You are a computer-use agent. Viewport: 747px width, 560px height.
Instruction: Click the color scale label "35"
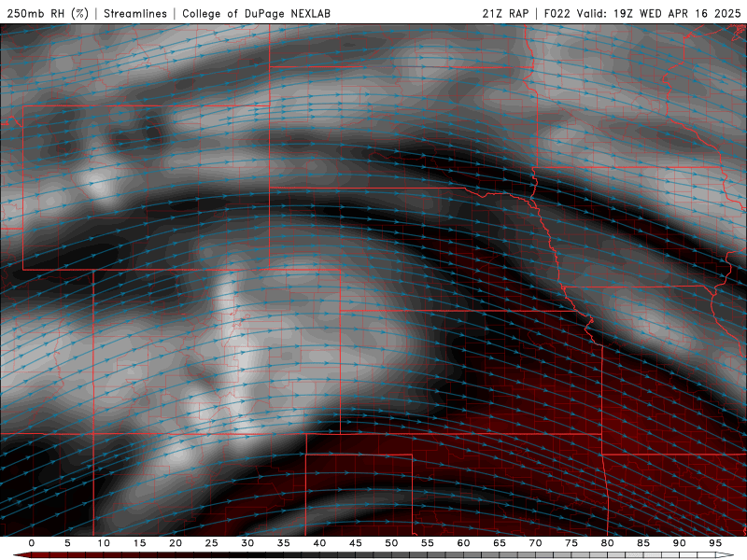284,543
